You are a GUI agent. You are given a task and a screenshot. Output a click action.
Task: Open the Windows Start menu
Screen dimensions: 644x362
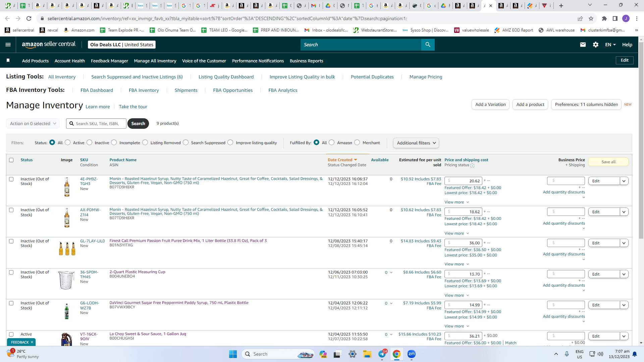pyautogui.click(x=233, y=354)
